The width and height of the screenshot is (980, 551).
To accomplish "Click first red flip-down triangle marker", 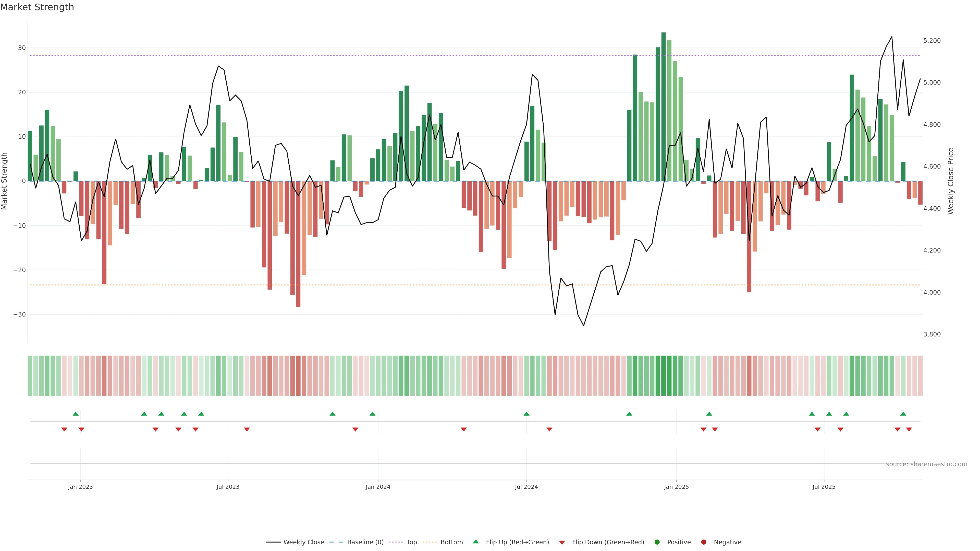I will (64, 429).
